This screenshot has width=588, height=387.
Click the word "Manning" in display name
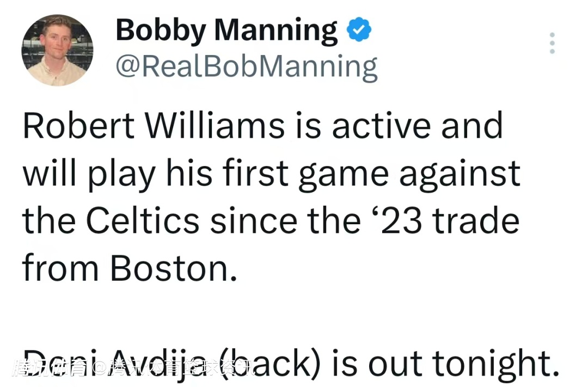(x=276, y=30)
